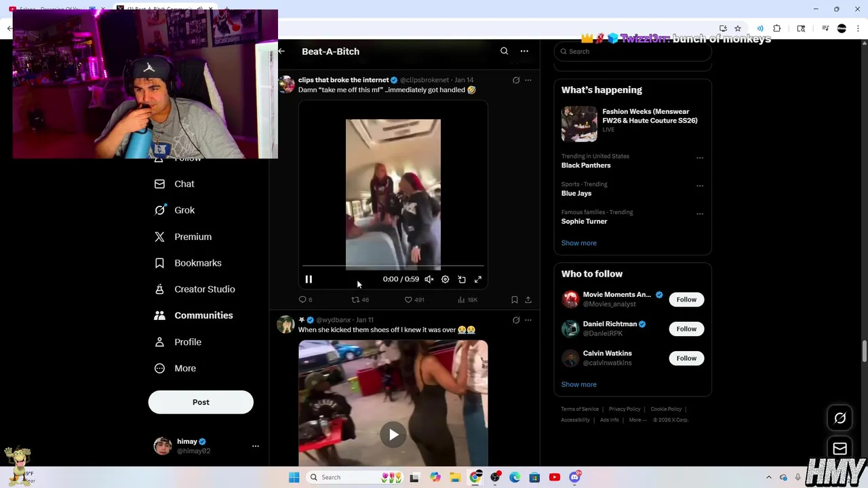Click the page vertical scrollbar thumb

coord(865,352)
